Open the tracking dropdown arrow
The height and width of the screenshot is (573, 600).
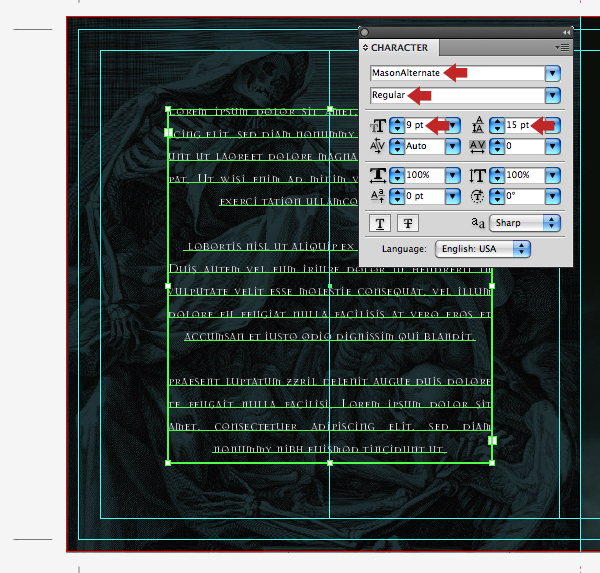point(553,146)
